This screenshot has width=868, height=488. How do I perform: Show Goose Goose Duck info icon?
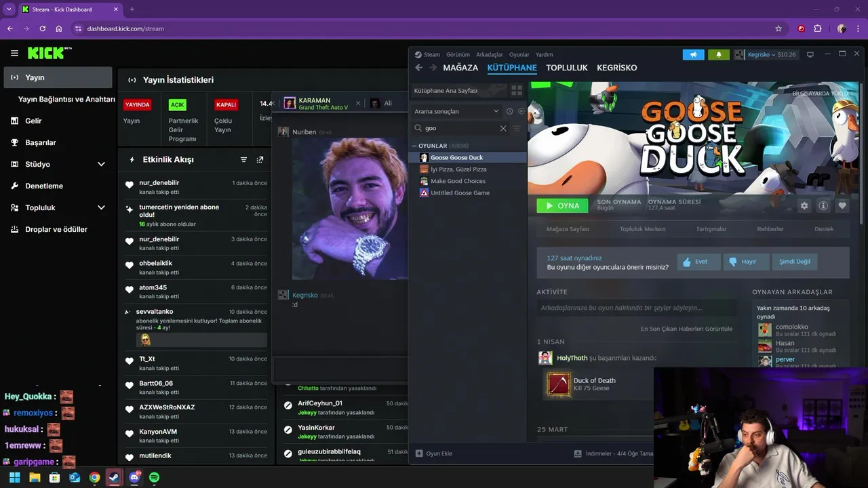pyautogui.click(x=823, y=205)
